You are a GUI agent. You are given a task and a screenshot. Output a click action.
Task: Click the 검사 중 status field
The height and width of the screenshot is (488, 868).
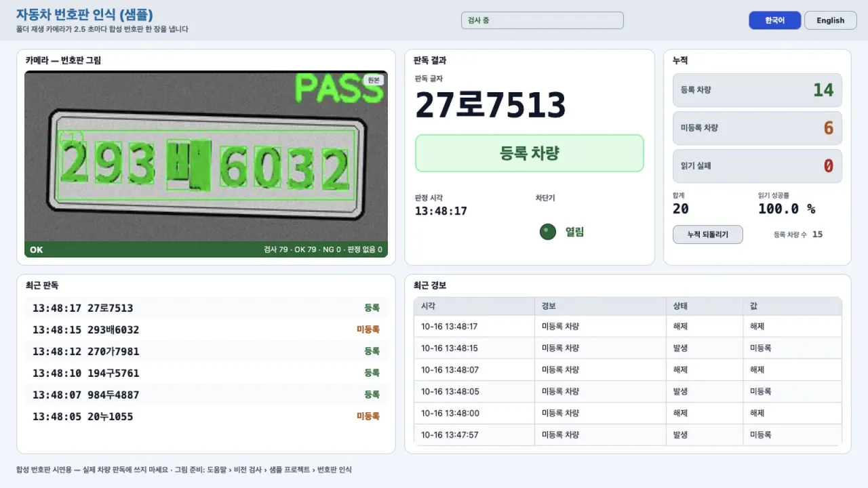[x=542, y=20]
